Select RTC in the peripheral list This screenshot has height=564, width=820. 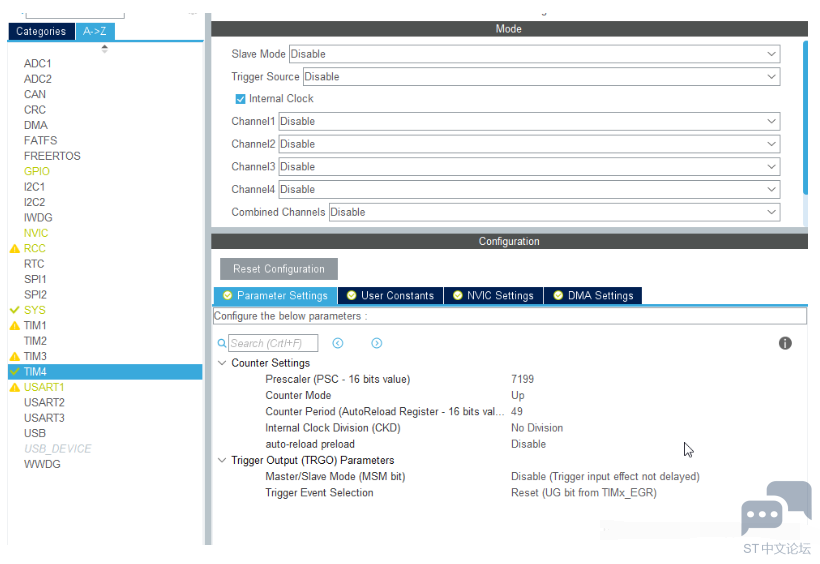tap(34, 264)
